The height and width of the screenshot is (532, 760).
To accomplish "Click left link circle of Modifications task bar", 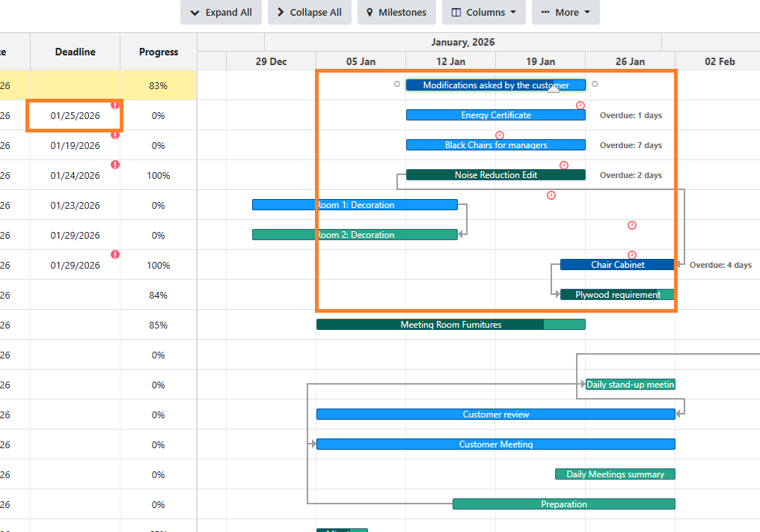I will click(x=397, y=85).
